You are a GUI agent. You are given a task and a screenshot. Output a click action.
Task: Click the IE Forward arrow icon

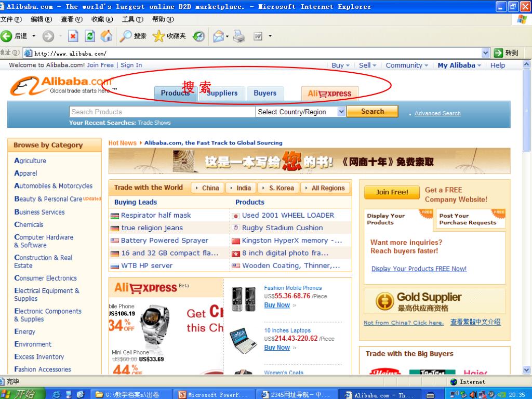[x=48, y=36]
